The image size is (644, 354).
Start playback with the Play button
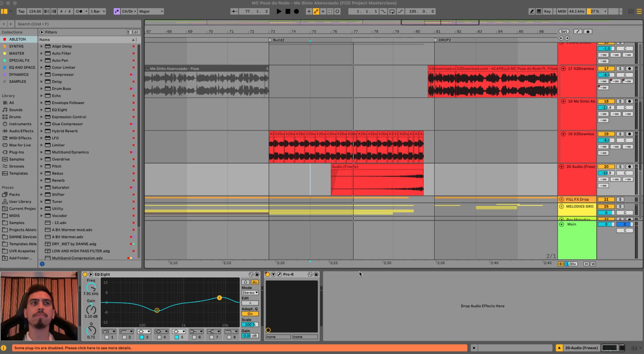pyautogui.click(x=279, y=11)
